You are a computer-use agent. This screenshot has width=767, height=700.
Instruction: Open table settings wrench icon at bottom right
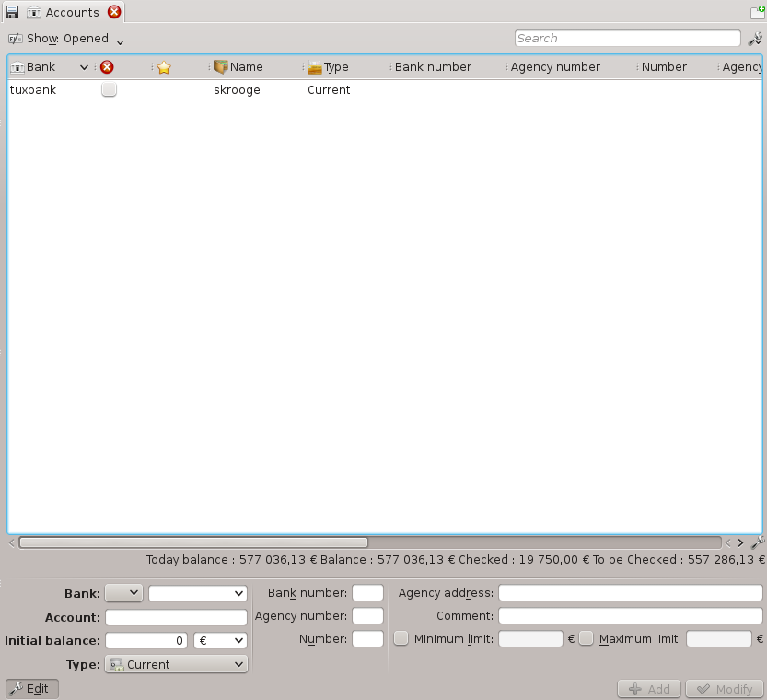coord(758,542)
